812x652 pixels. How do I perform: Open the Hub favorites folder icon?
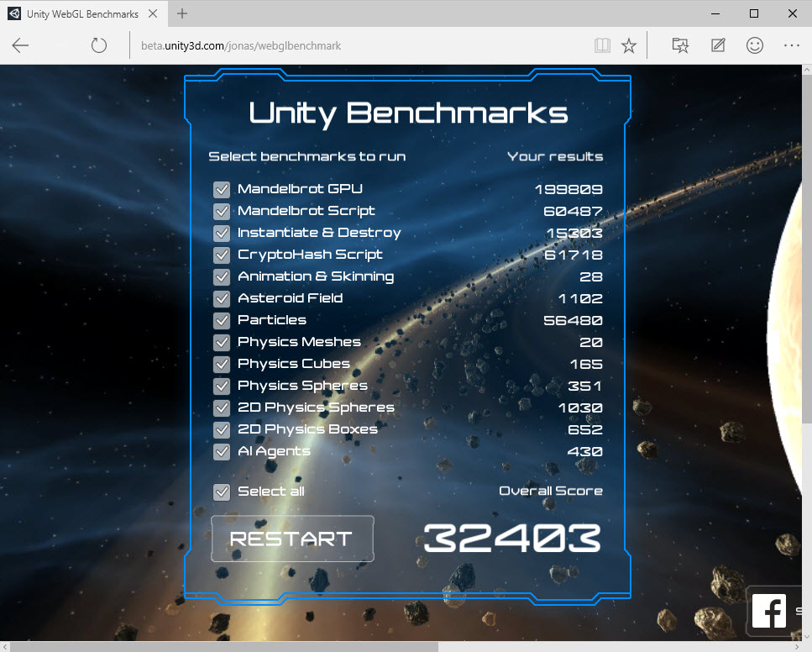coord(680,45)
